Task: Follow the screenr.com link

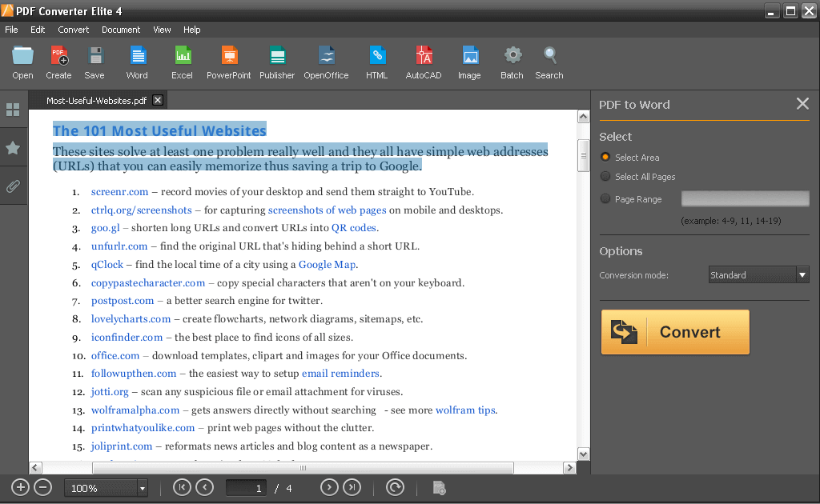Action: (120, 192)
